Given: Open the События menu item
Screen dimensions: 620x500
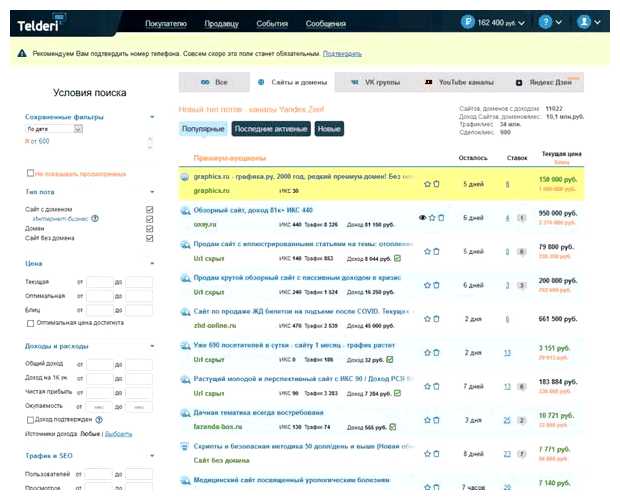Looking at the screenshot, I should [x=271, y=22].
